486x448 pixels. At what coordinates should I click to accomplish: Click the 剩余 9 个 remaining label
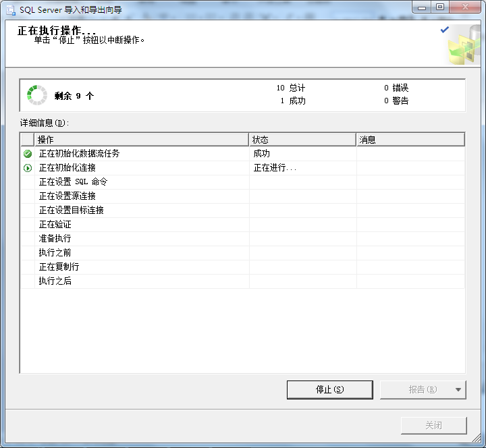pos(74,96)
